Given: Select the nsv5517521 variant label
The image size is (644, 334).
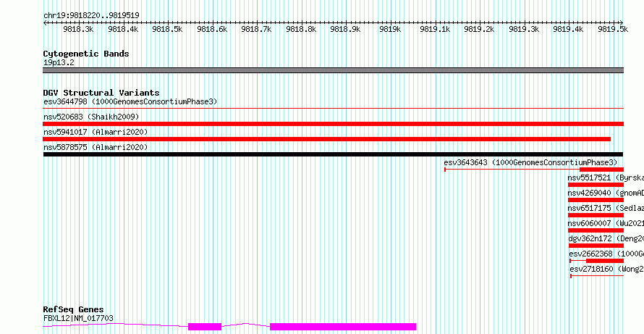Looking at the screenshot, I should [606, 178].
